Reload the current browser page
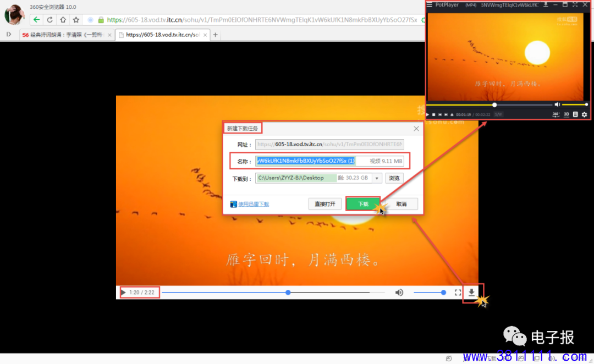The image size is (594, 364). pyautogui.click(x=50, y=20)
